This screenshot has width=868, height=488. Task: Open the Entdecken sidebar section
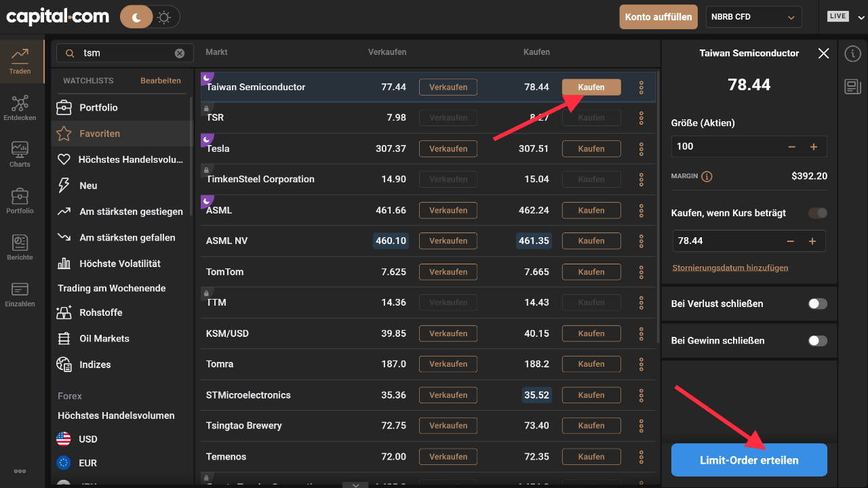[x=20, y=108]
